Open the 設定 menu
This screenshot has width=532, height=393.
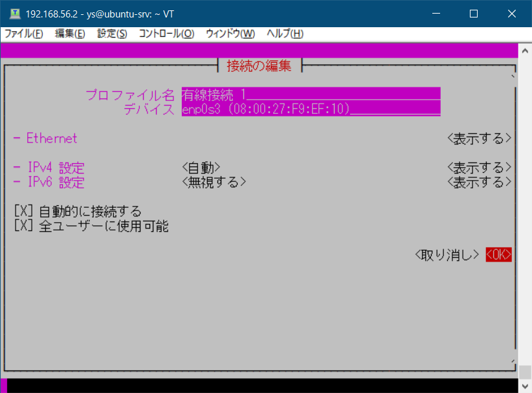[x=111, y=33]
